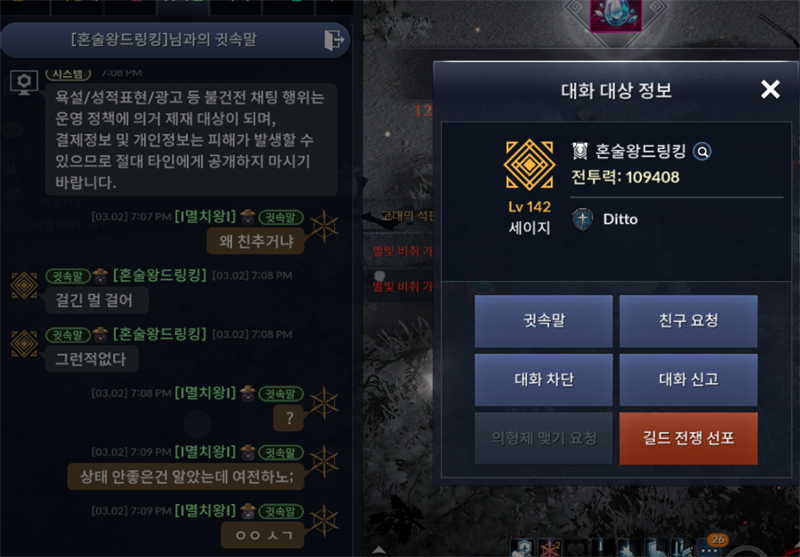Click the Ditto guild shield icon
Image resolution: width=800 pixels, height=557 pixels.
[583, 219]
